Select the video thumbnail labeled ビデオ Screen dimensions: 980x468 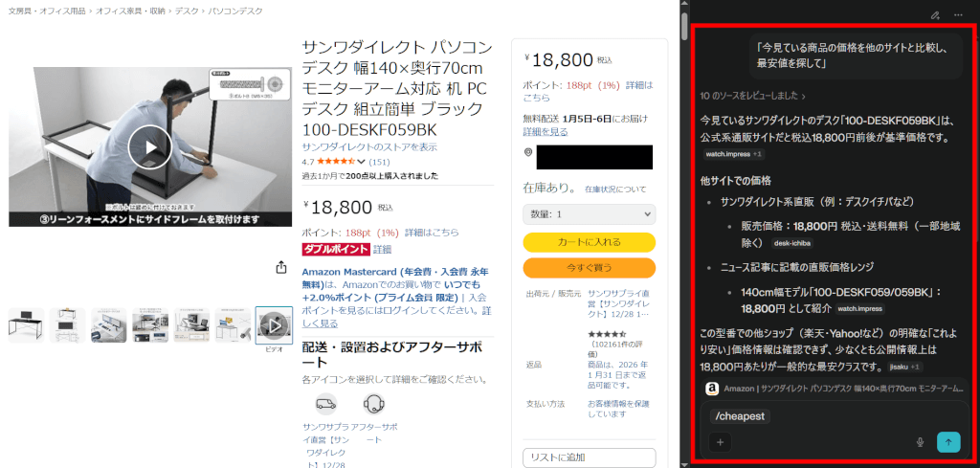(x=274, y=324)
